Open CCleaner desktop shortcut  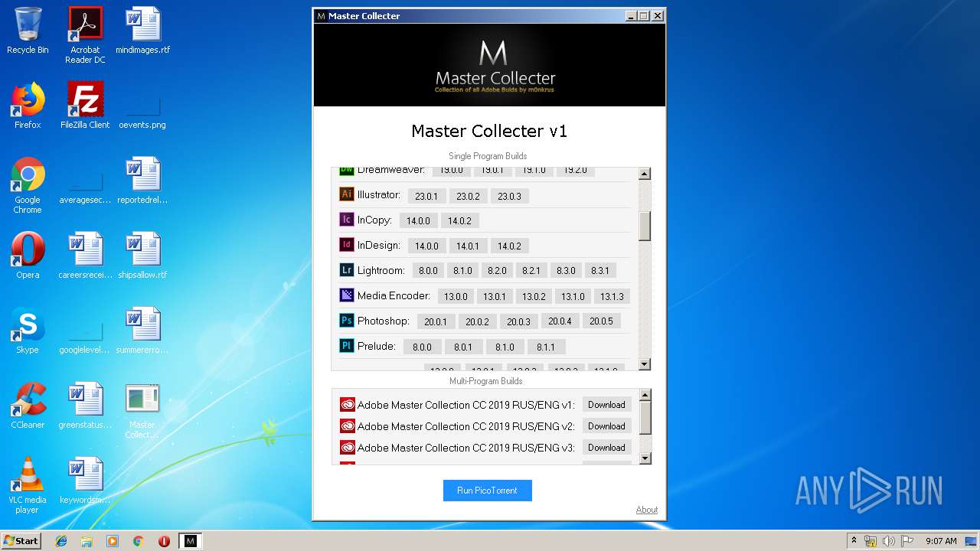click(28, 406)
